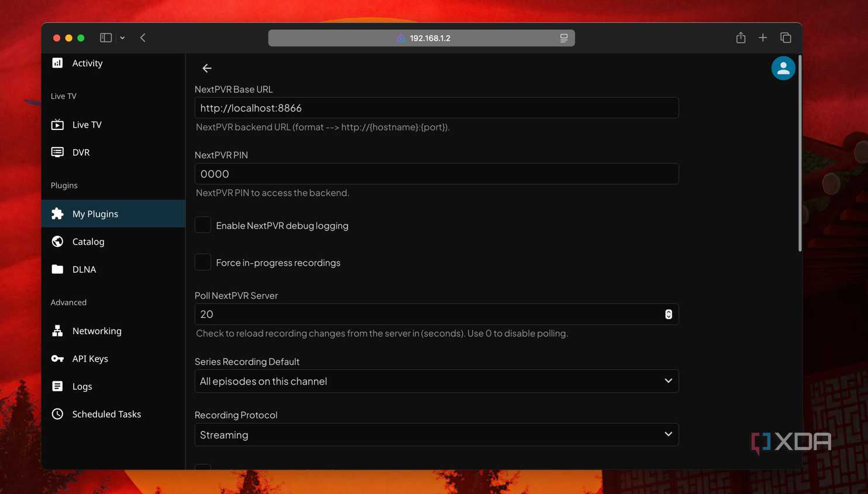Viewport: 868px width, 494px height.
Task: Open the DLNA menu item
Action: [x=113, y=269]
